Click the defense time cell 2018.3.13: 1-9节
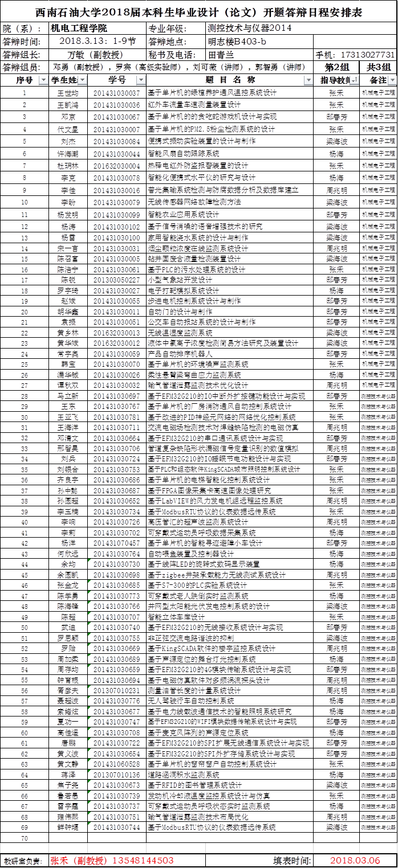The image size is (398, 868). 97,42
